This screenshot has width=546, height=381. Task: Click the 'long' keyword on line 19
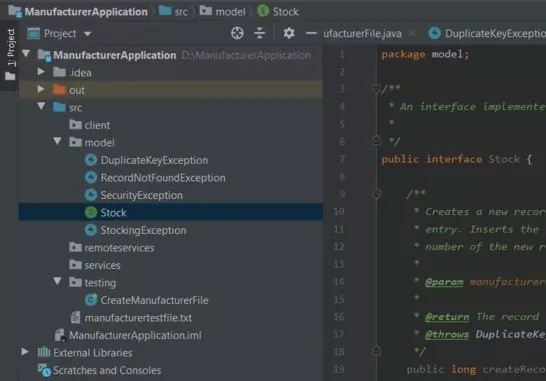pos(463,369)
